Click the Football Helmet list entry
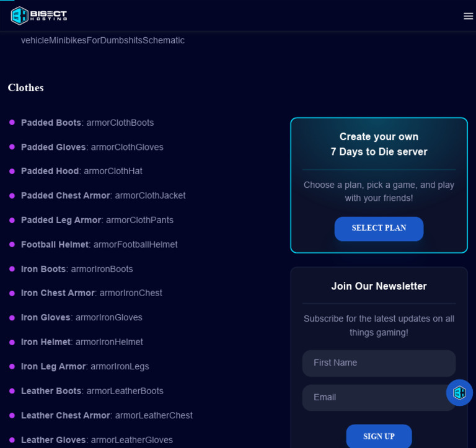Image resolution: width=476 pixels, height=448 pixels. tap(99, 245)
